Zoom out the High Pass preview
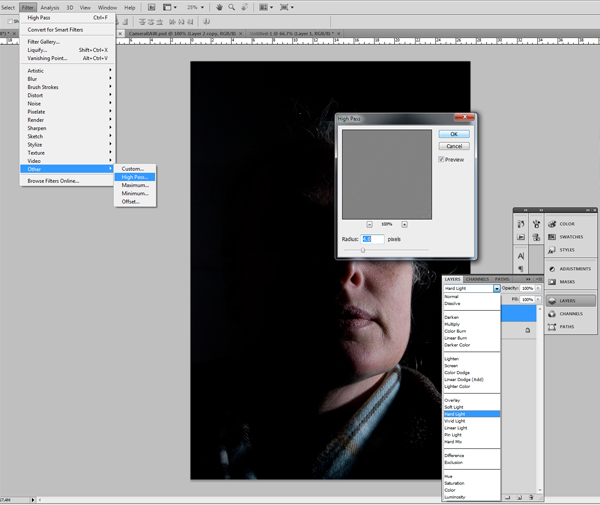The image size is (600, 505). click(369, 225)
